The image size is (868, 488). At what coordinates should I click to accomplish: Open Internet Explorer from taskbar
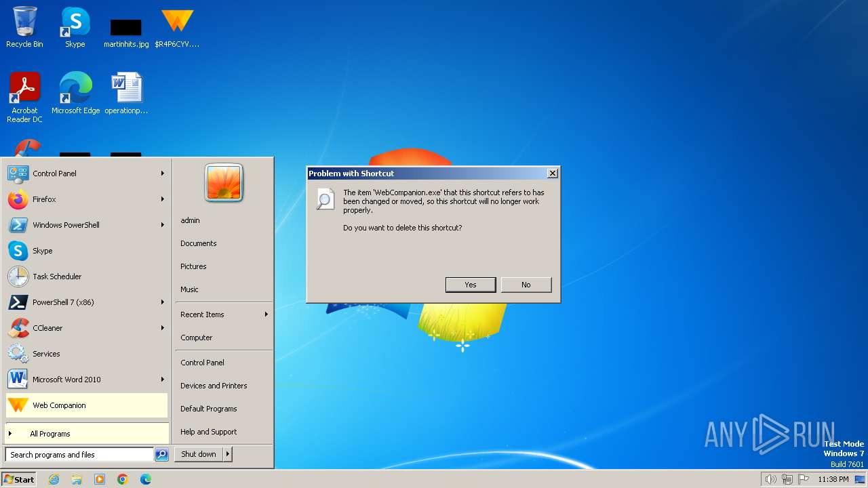pos(54,479)
